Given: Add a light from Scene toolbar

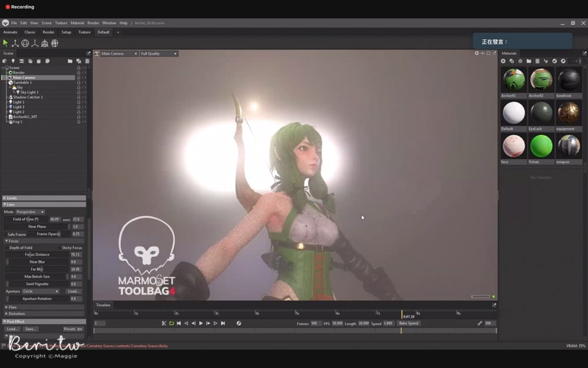Looking at the screenshot, I should click(13, 61).
